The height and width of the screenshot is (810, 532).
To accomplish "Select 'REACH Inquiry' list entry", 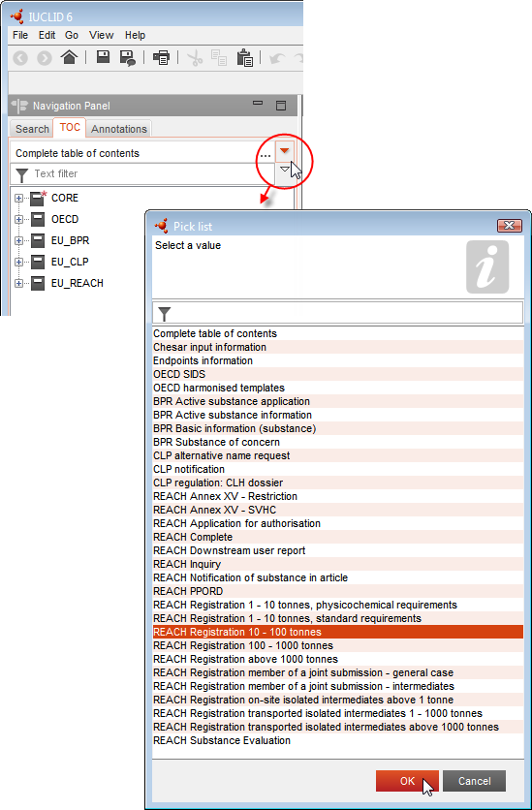I will click(338, 564).
